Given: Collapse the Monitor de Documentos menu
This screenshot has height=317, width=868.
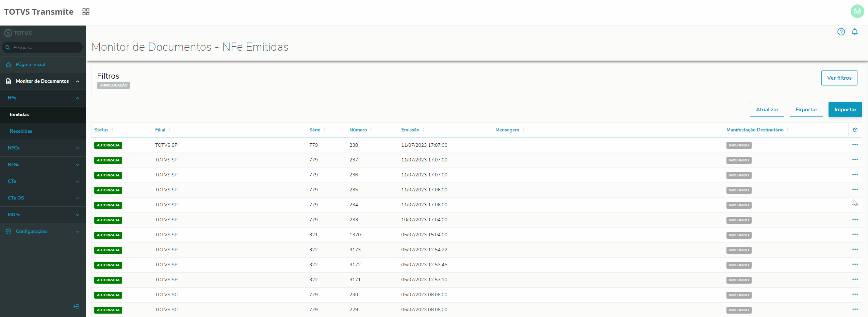Looking at the screenshot, I should click(x=78, y=81).
